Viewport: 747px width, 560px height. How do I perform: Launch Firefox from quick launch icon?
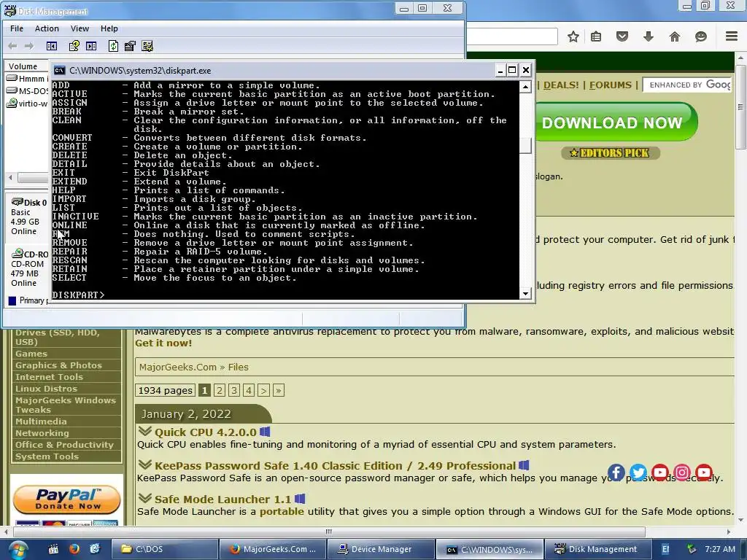74,549
